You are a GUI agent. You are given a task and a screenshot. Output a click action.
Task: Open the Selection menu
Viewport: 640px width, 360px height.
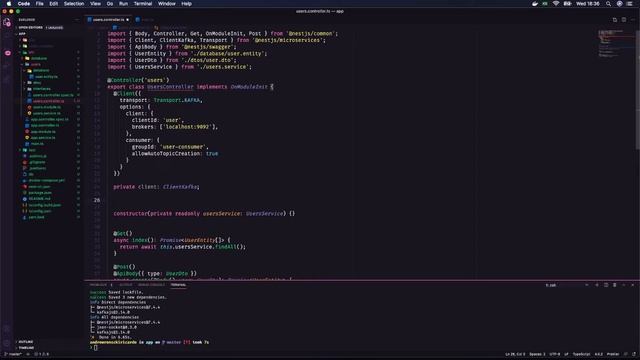(x=74, y=4)
